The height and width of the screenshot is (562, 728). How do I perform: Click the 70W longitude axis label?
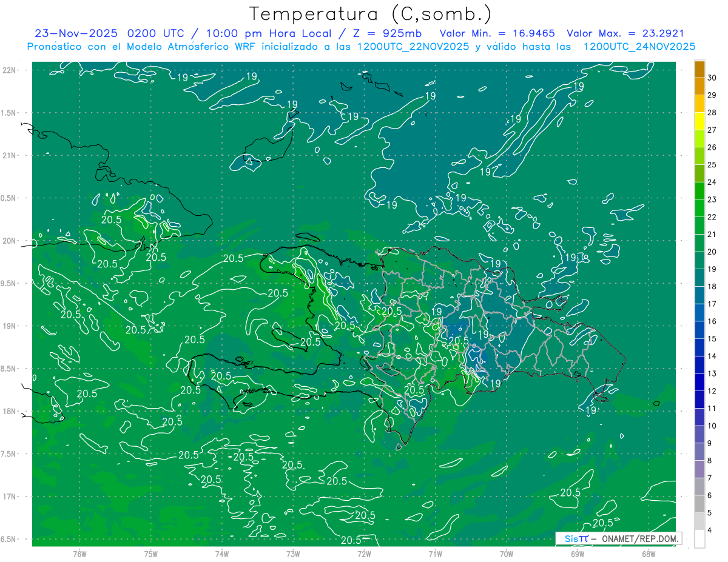coord(507,554)
